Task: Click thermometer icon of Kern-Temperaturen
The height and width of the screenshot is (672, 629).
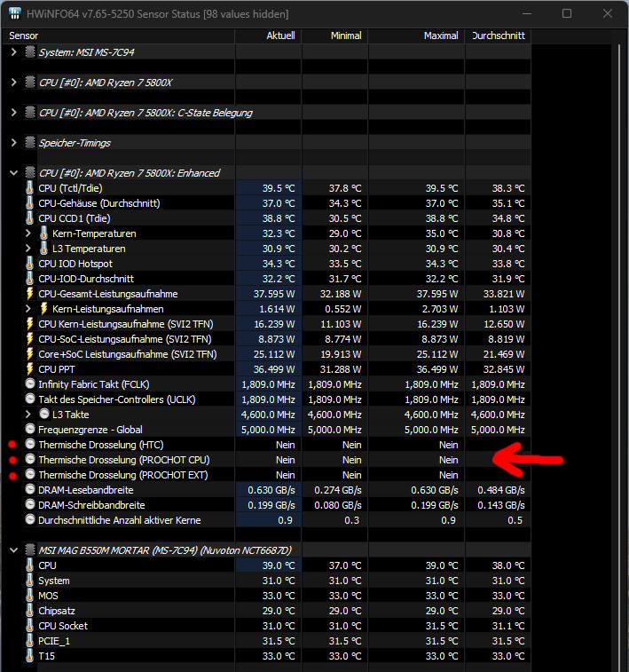Action: pos(43,233)
